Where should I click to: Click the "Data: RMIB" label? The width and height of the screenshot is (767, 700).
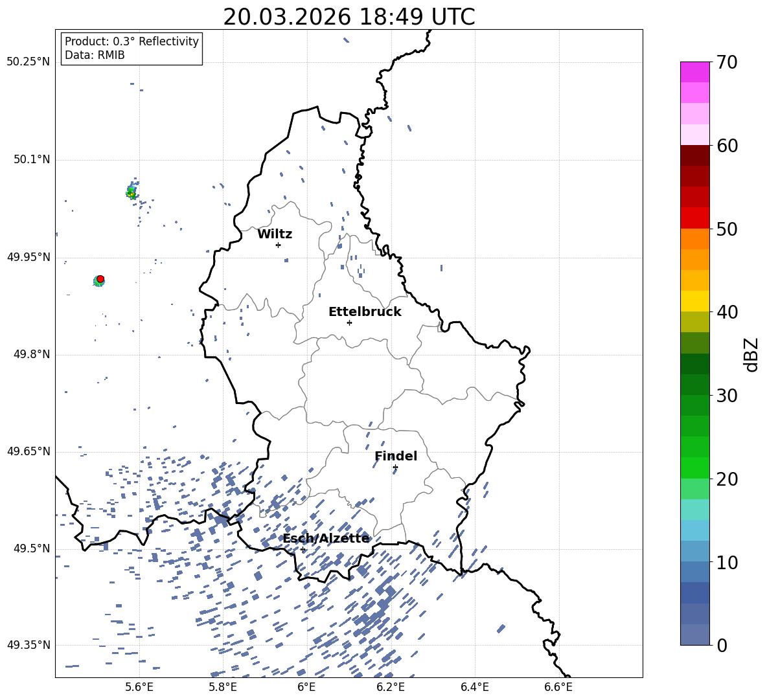click(95, 55)
